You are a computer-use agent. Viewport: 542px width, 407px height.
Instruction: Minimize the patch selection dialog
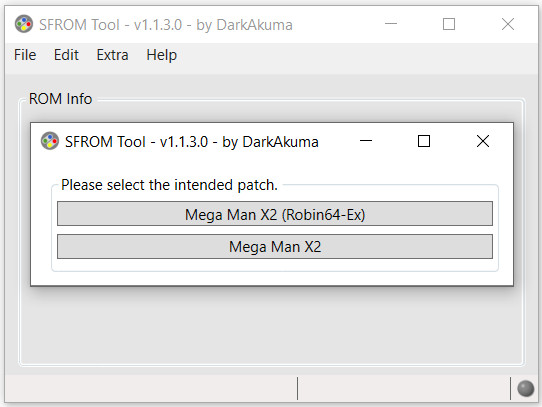coord(366,141)
